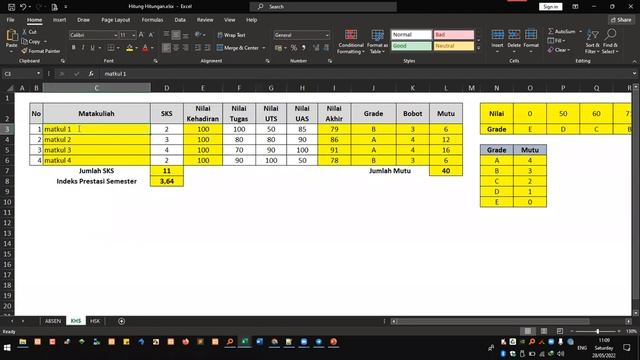This screenshot has width=640, height=360.
Task: Click the Search box in the title bar
Action: (x=323, y=7)
